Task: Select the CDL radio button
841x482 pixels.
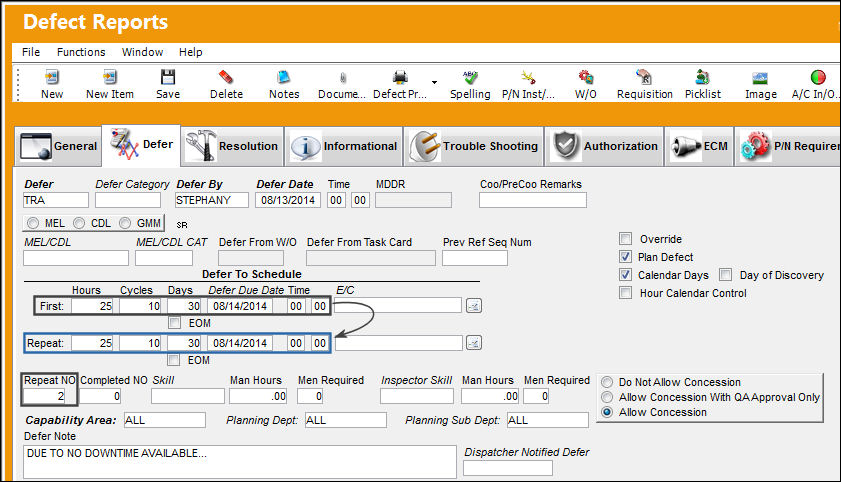Action: (x=79, y=223)
